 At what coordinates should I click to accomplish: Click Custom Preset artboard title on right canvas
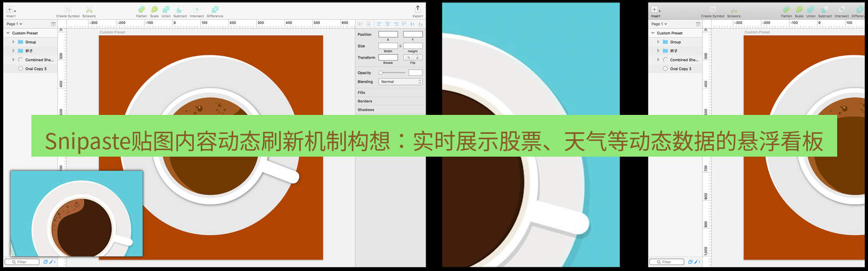(x=757, y=33)
